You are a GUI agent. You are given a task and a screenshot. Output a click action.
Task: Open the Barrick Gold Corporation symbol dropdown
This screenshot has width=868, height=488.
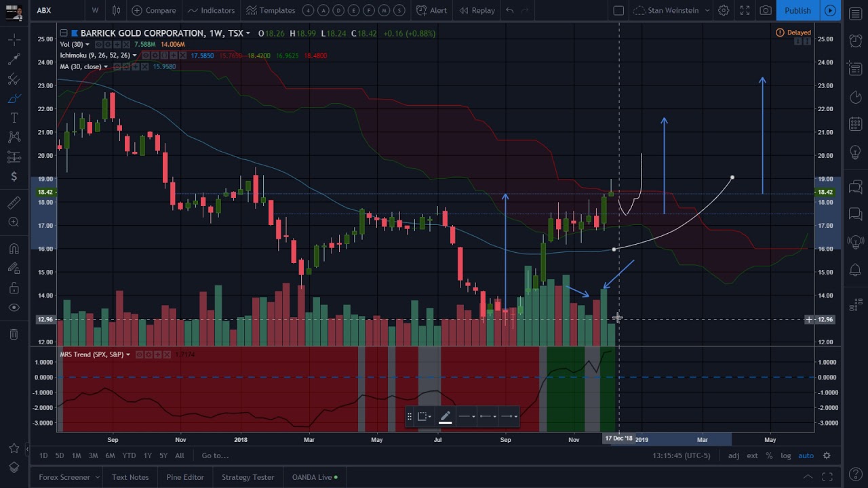[x=248, y=33]
